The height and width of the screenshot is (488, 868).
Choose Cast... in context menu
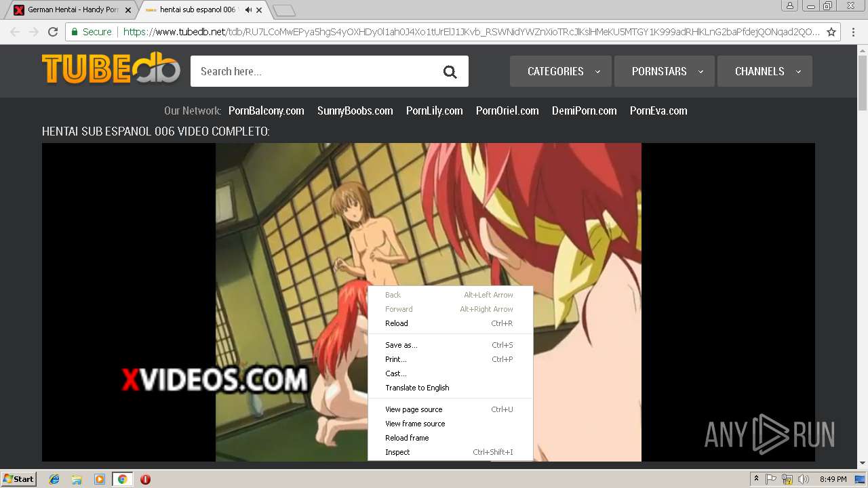pos(450,373)
